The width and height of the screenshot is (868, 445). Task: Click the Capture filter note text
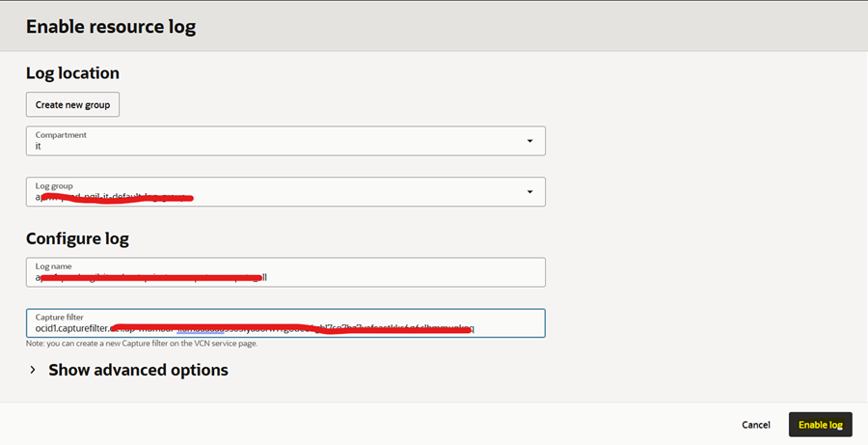pos(141,344)
